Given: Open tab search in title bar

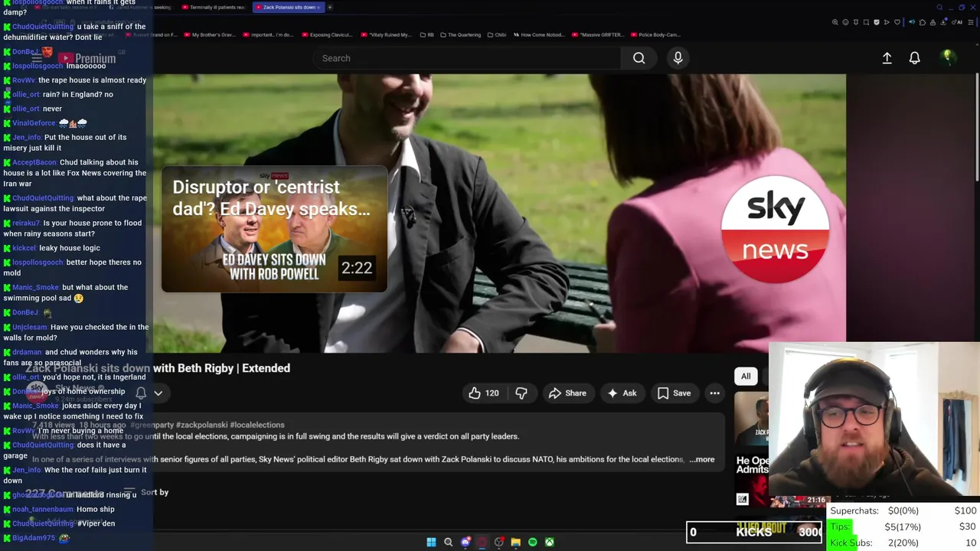Looking at the screenshot, I should point(939,8).
